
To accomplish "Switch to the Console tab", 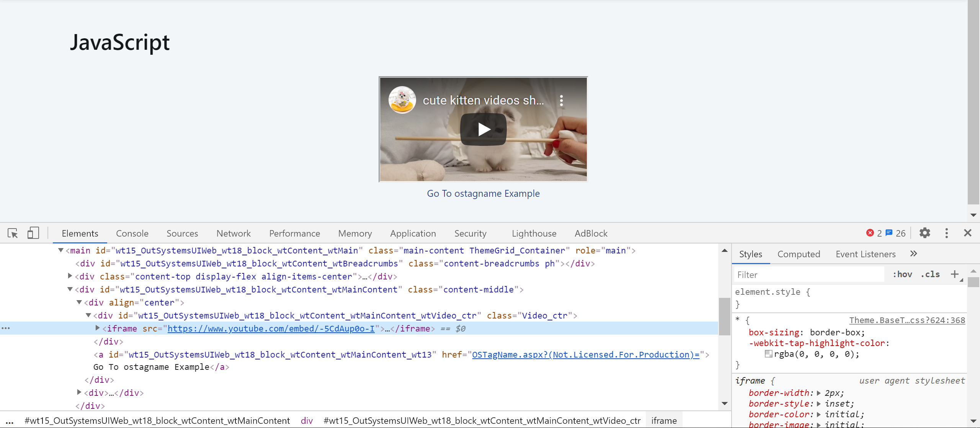I will [x=132, y=233].
